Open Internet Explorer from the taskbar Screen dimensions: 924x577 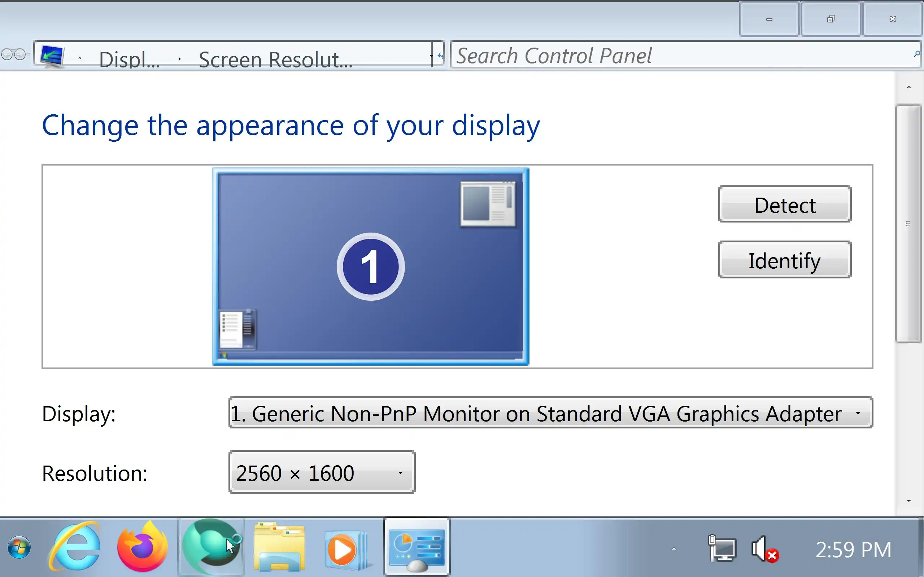pos(75,546)
